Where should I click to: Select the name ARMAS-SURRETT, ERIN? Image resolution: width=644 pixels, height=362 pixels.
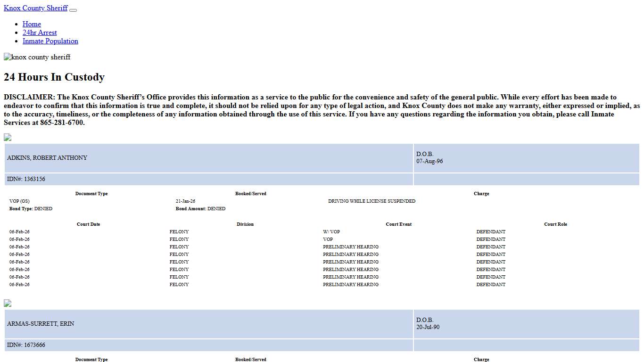[x=41, y=324]
